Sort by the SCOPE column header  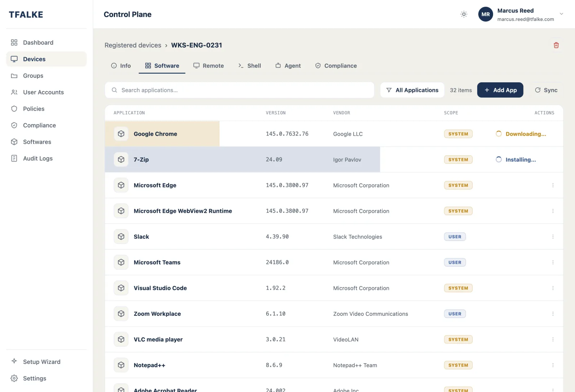[451, 113]
